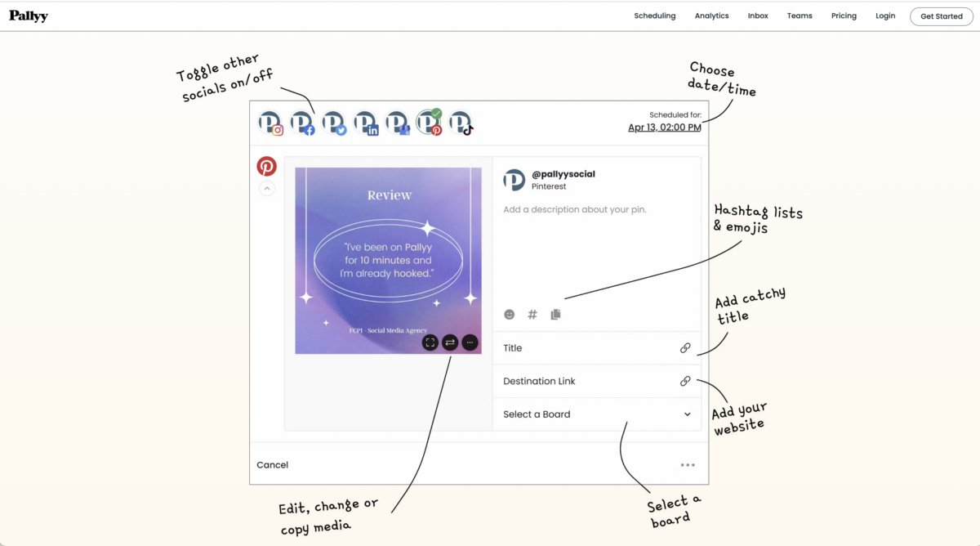Disable the checked Pinterest social account

point(429,123)
